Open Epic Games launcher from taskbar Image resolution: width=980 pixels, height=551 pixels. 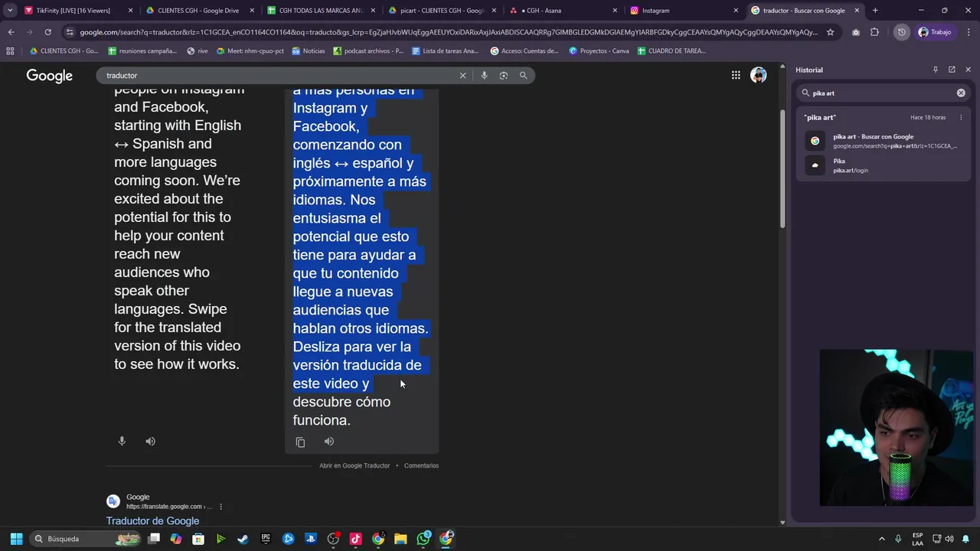click(266, 539)
